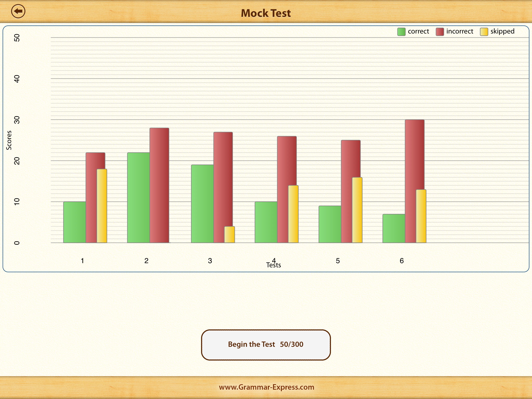Click the yellow skipped legend swatch

point(484,32)
